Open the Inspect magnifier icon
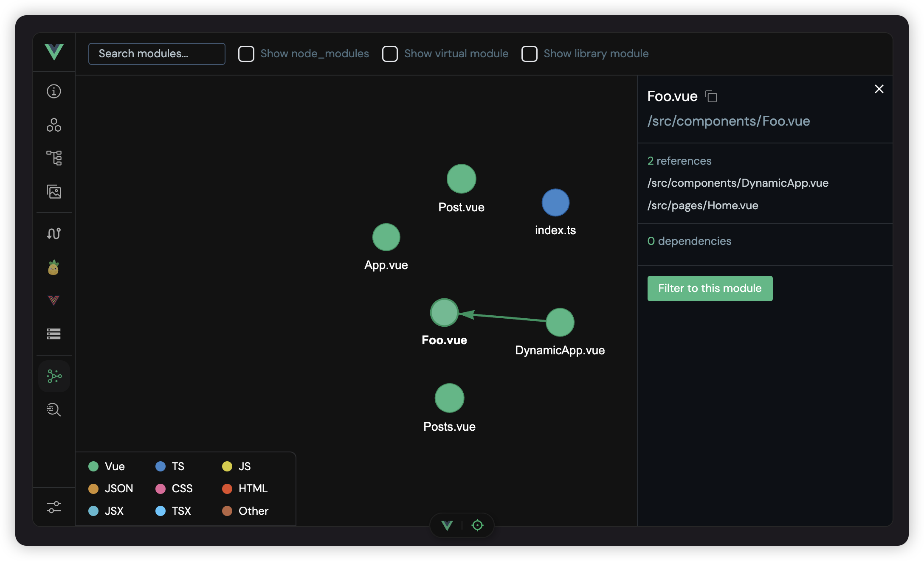This screenshot has width=924, height=561. (54, 410)
